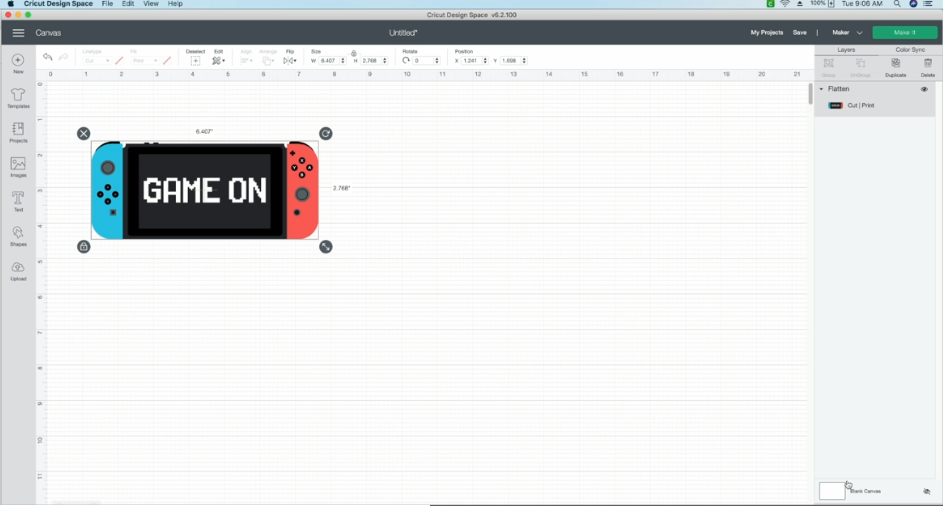Delete the selected layer
Image resolution: width=943 pixels, height=506 pixels.
(x=928, y=67)
